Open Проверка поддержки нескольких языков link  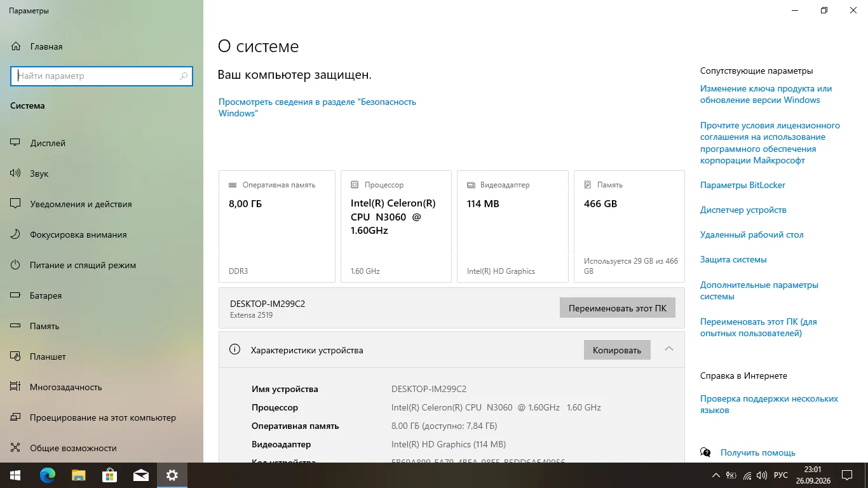coord(769,404)
